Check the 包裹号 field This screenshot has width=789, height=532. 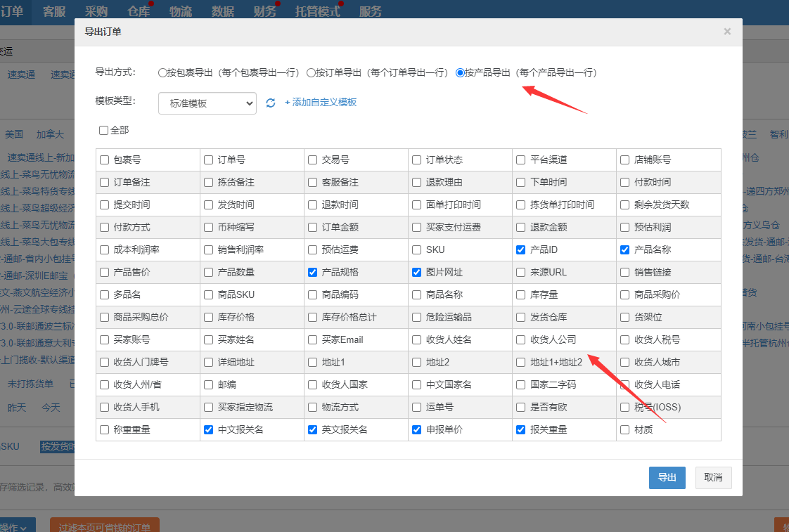pyautogui.click(x=104, y=160)
